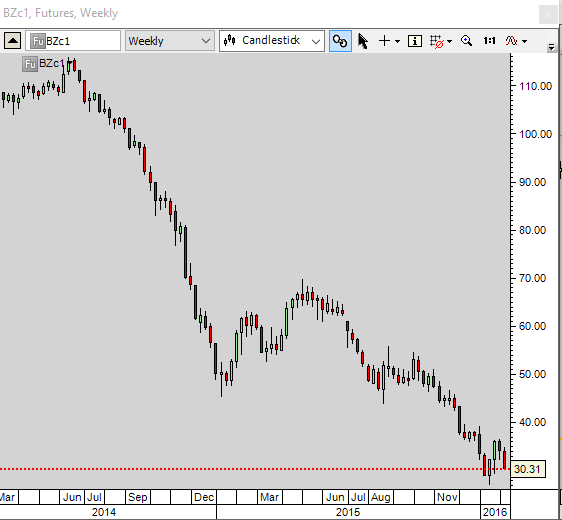562x520 pixels.
Task: Open the chart info panel icon
Action: click(415, 41)
